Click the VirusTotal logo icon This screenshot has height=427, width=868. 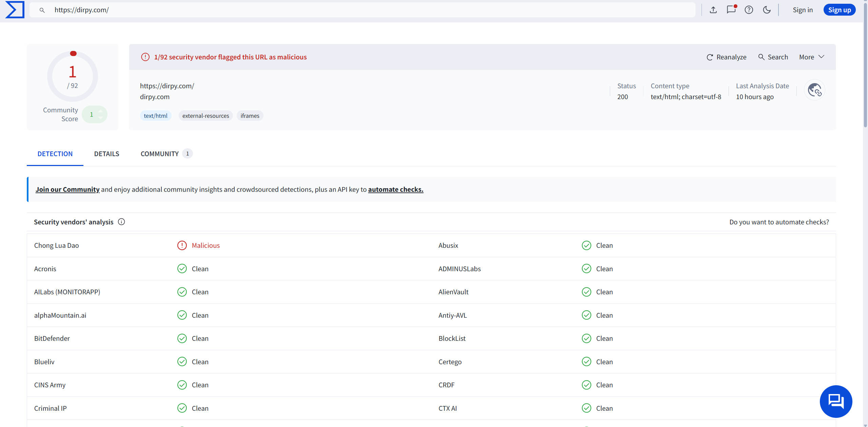[x=15, y=10]
